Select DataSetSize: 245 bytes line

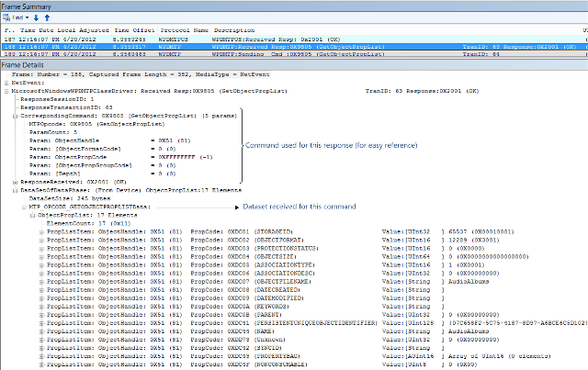click(70, 198)
